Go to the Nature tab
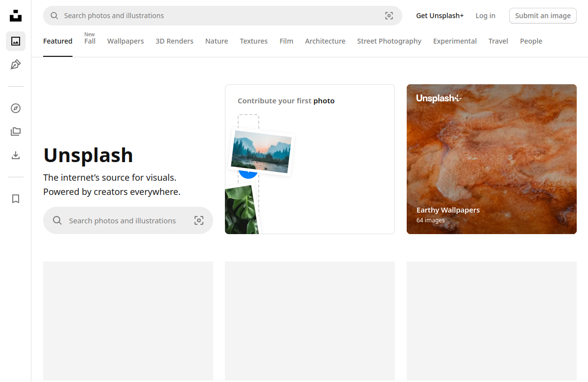This screenshot has height=382, width=588. point(217,41)
